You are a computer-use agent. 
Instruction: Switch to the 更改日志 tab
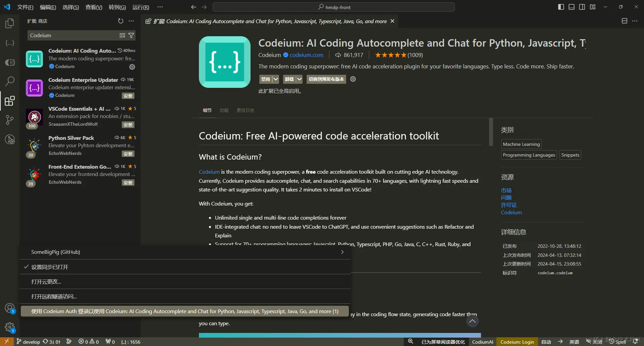[246, 110]
